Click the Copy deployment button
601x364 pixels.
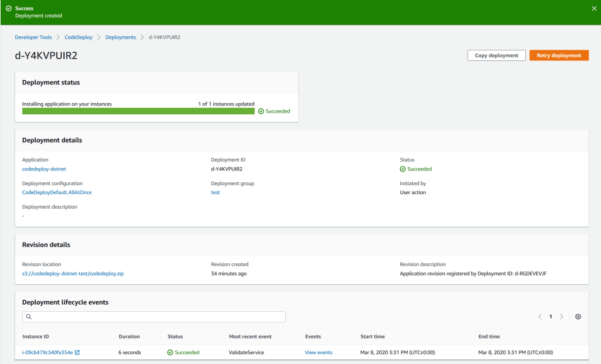496,56
